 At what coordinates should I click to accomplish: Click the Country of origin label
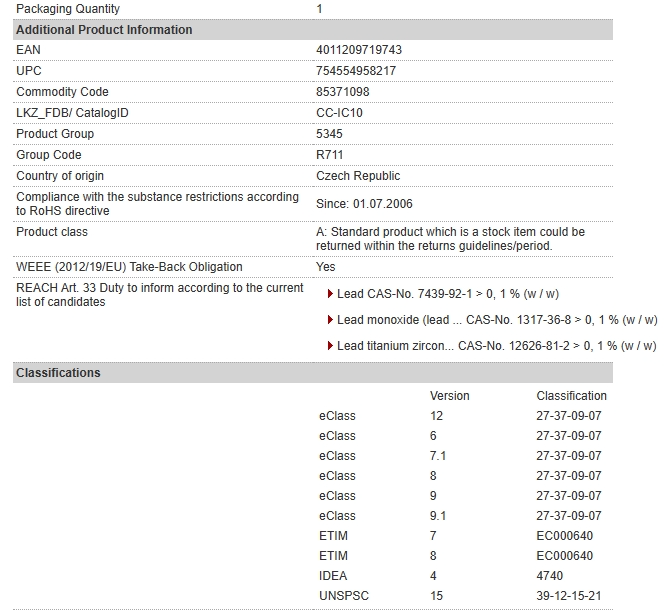[60, 176]
